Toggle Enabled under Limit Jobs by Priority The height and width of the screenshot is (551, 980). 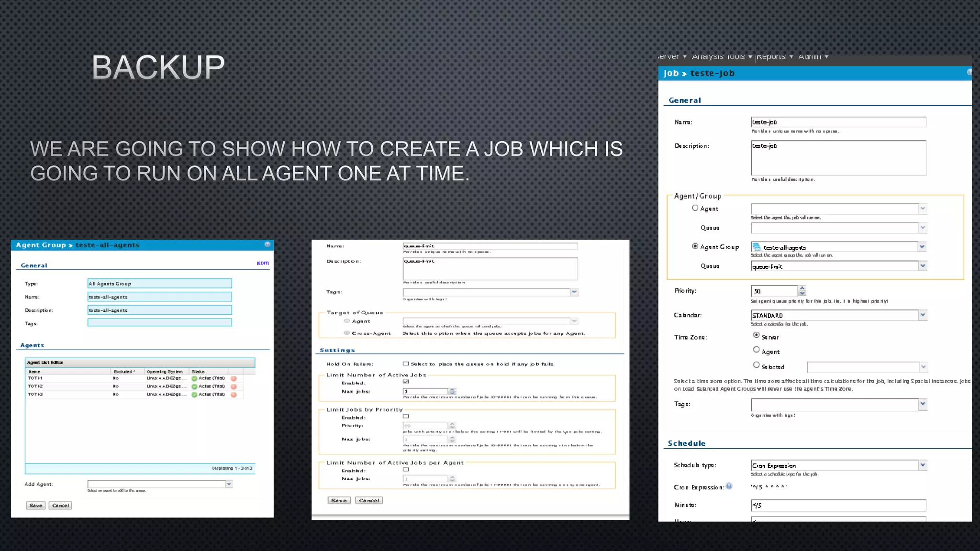(406, 416)
